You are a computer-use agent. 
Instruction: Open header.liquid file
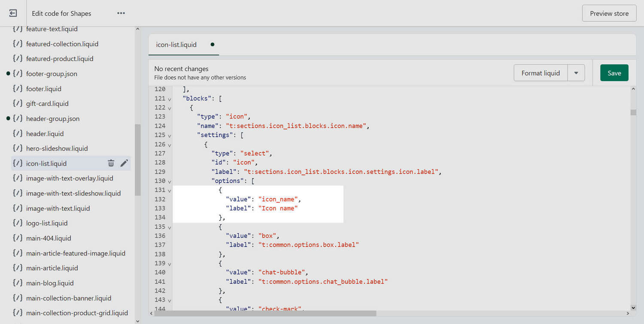[x=45, y=133]
